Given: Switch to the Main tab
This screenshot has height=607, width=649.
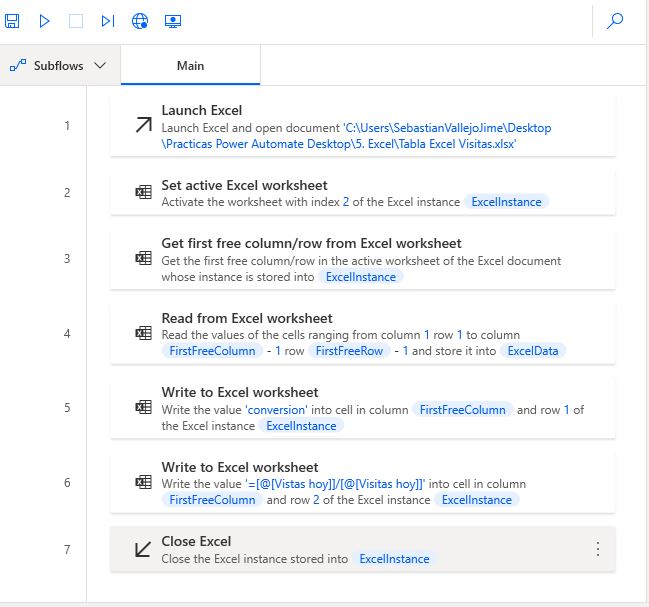Looking at the screenshot, I should point(190,65).
